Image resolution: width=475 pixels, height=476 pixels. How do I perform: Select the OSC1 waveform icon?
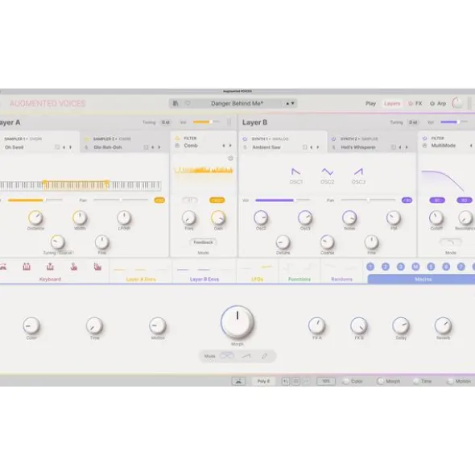296,172
